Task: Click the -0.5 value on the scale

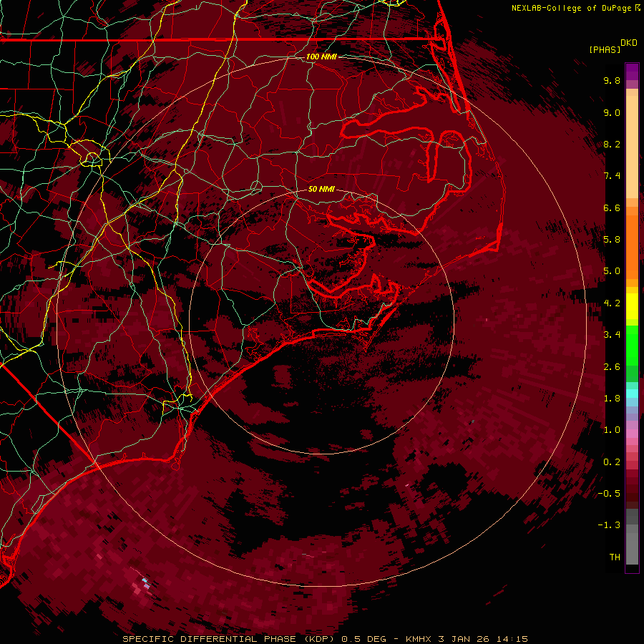Action: coord(609,494)
